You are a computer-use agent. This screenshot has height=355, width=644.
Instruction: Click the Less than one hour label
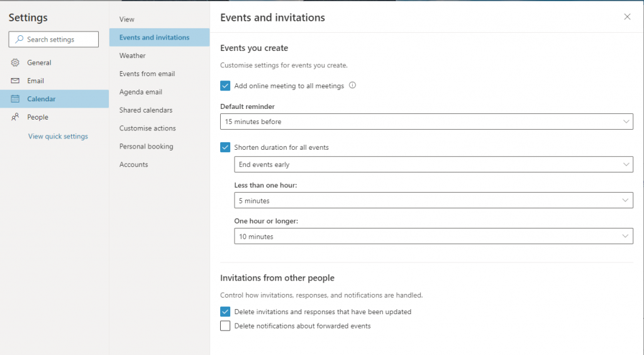(x=265, y=185)
